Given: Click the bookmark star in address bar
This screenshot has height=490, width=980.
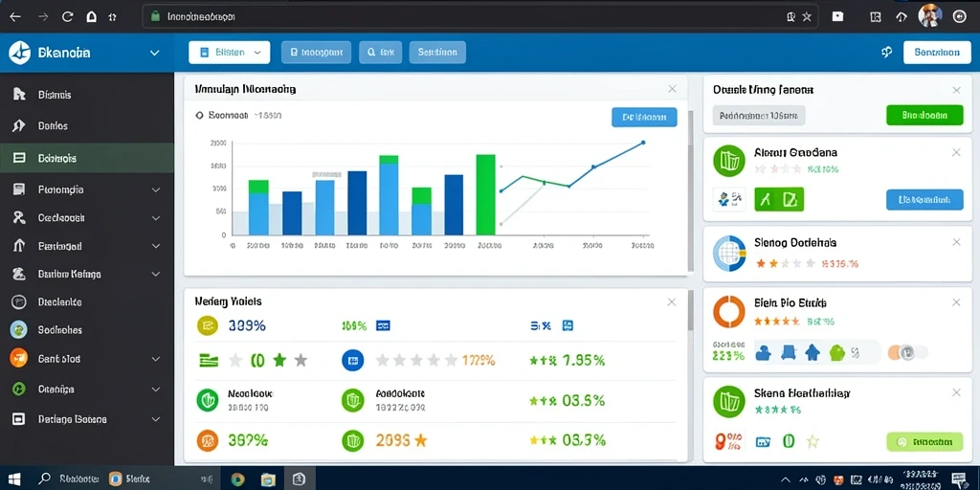Looking at the screenshot, I should tap(807, 17).
